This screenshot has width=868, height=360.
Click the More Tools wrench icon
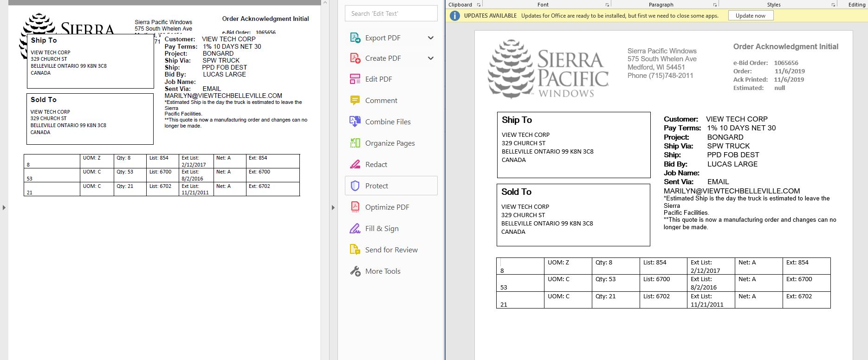click(x=355, y=271)
